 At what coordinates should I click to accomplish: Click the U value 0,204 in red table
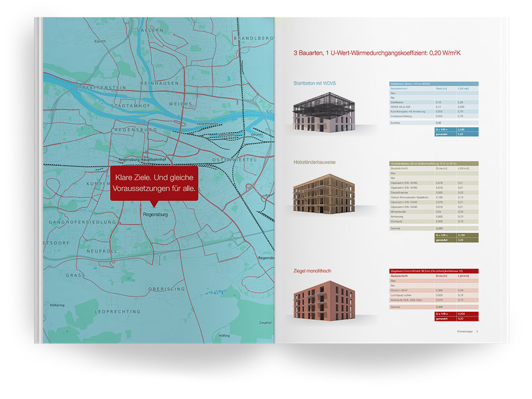pyautogui.click(x=462, y=314)
